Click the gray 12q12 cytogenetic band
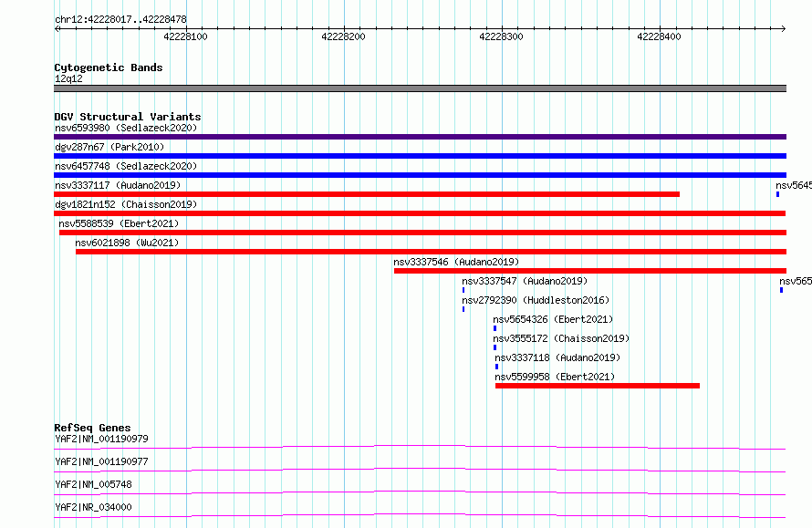Screen dimensions: 812x528 click(420, 88)
